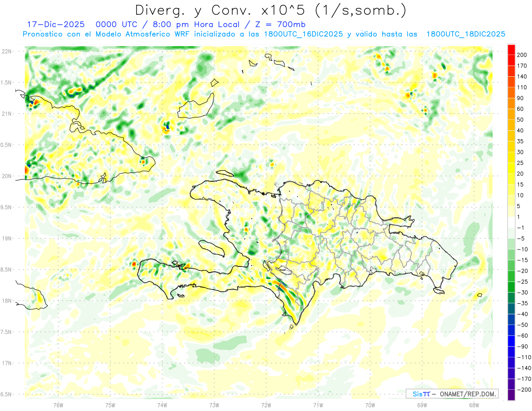
Task: Select the date text '17-Dic-2025'
Action: 56,24
